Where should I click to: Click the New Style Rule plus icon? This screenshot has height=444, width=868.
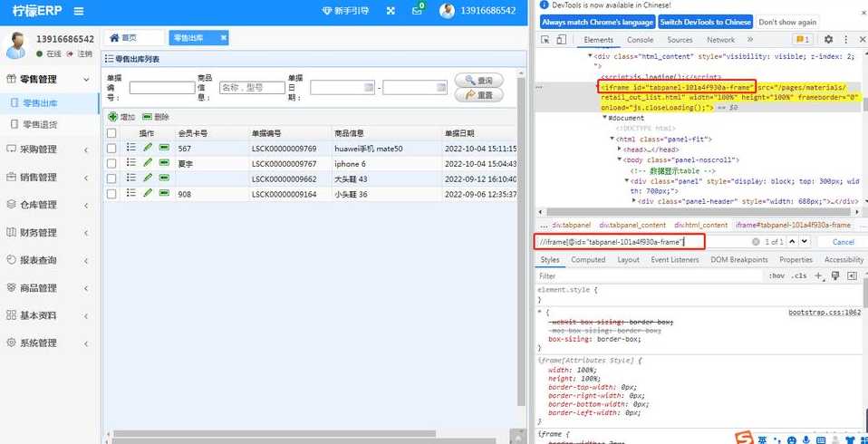(x=819, y=275)
